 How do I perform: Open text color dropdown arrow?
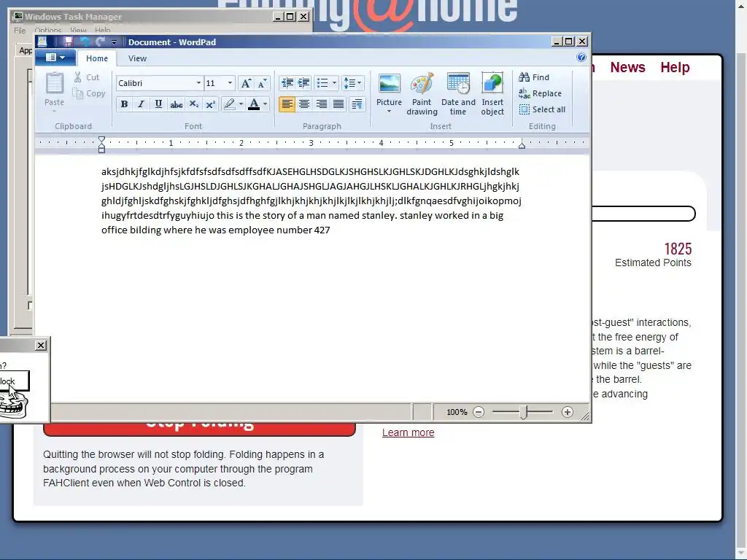click(266, 104)
